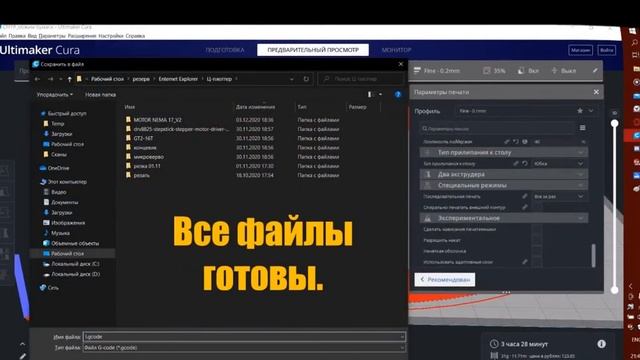Viewport: 640px width, 360px height.
Task: Open the Temp folder in the sidebar
Action: pyautogui.click(x=53, y=124)
